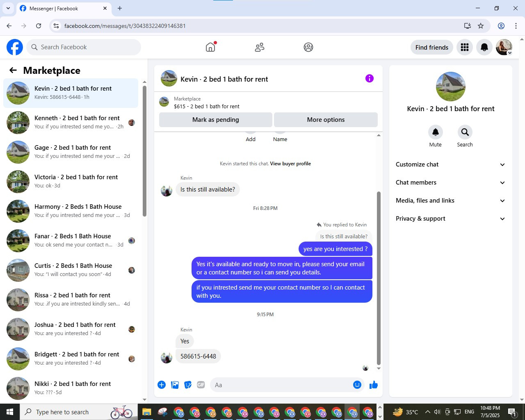Open the account profile picture menu
Viewport: 525px width, 420px height.
504,47
